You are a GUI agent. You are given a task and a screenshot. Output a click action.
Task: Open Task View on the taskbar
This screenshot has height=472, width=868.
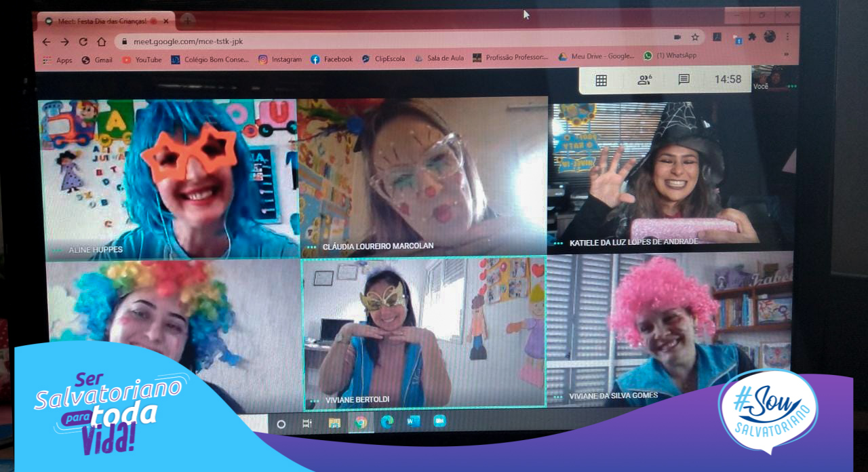tap(307, 423)
